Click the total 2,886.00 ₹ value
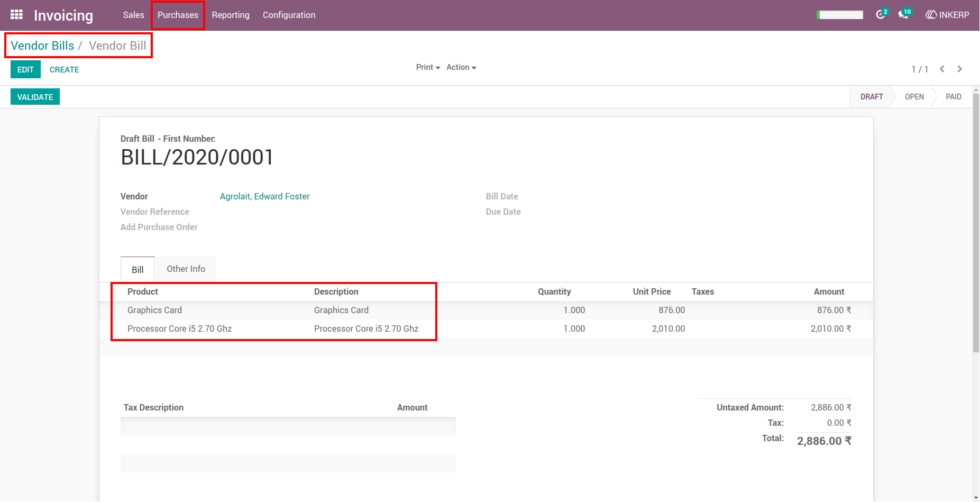This screenshot has height=502, width=980. click(x=824, y=441)
